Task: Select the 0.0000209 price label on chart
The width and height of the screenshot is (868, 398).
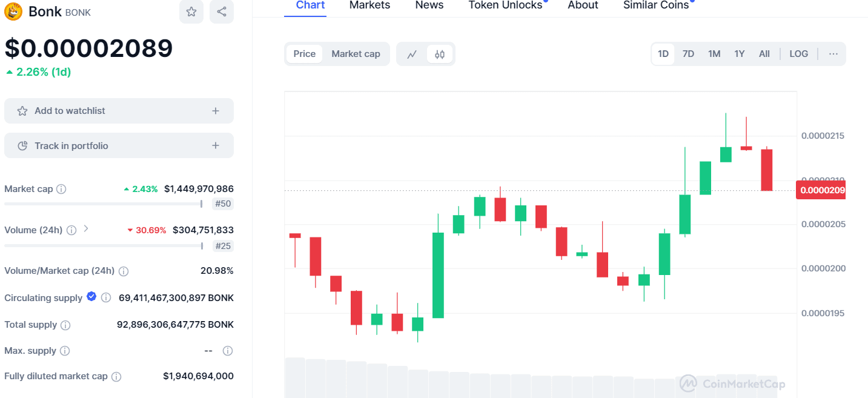Action: 821,190
